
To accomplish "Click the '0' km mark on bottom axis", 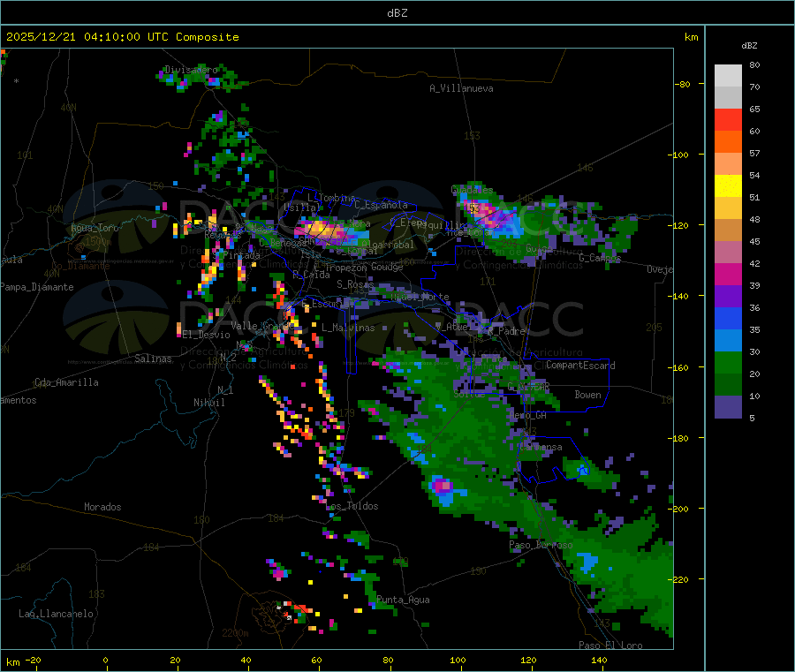I will point(105,660).
